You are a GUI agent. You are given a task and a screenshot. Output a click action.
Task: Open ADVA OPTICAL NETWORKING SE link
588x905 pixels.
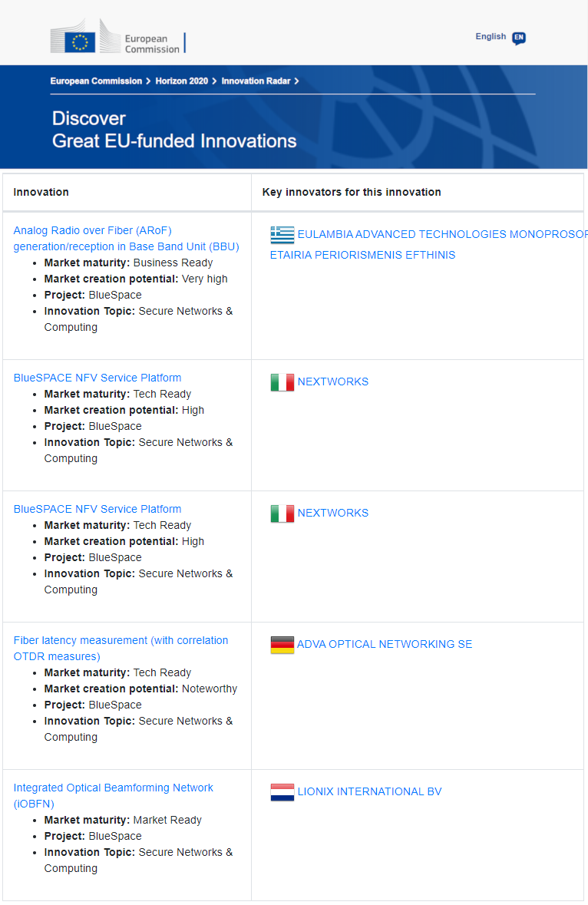click(385, 644)
